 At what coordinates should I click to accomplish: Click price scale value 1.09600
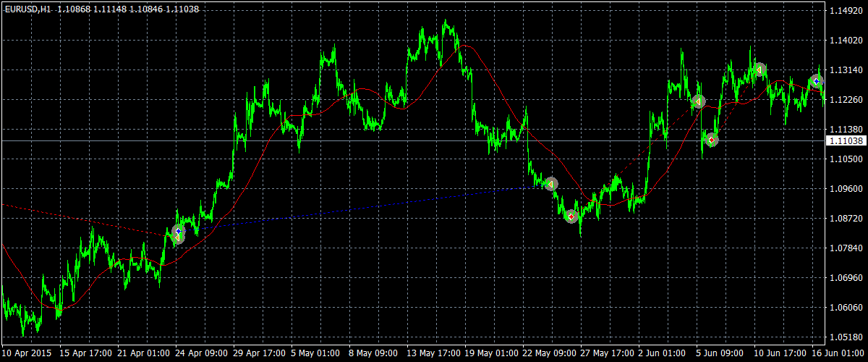tap(847, 188)
